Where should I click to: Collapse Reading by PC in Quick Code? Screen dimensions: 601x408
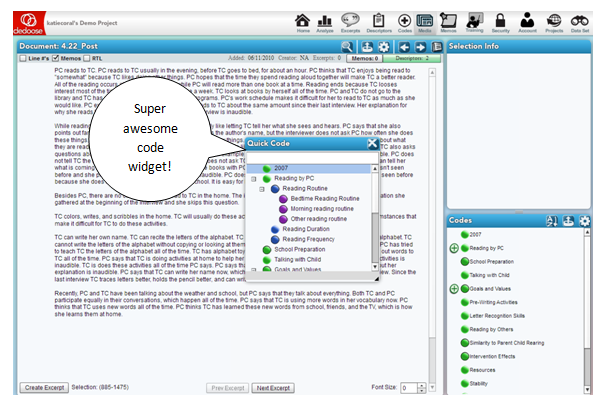pyautogui.click(x=254, y=179)
